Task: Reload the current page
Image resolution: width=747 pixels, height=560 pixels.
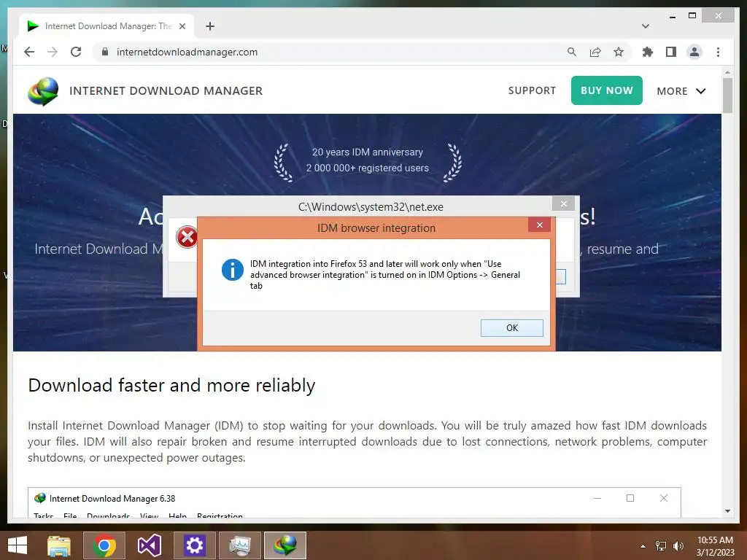Action: coord(76,52)
